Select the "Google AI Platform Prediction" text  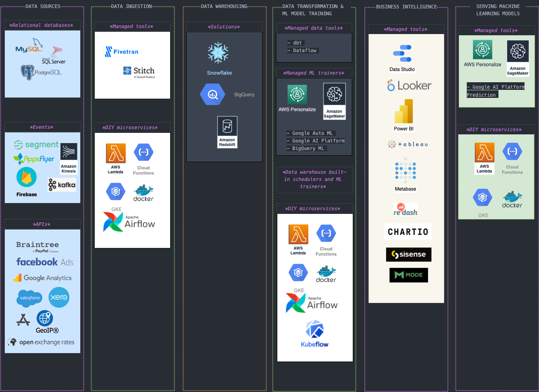496,91
